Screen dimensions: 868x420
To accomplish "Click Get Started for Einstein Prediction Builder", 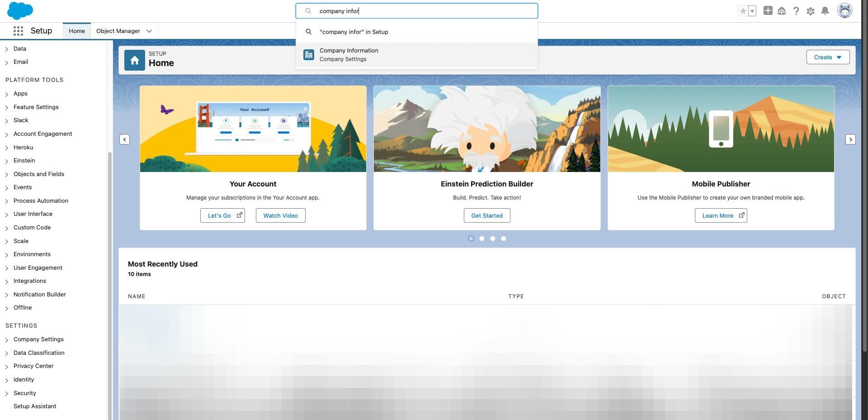I will tap(487, 215).
